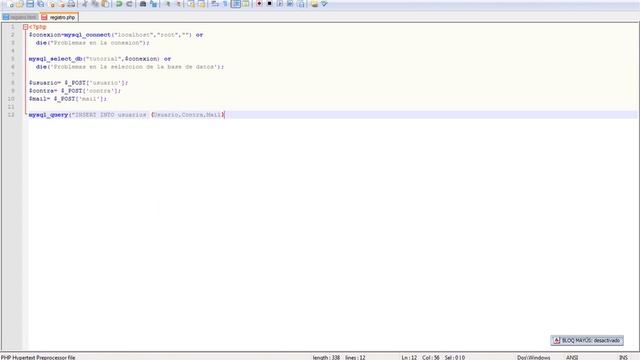Click line number 12 in the margin
Image resolution: width=640 pixels, height=360 pixels.
click(x=11, y=115)
